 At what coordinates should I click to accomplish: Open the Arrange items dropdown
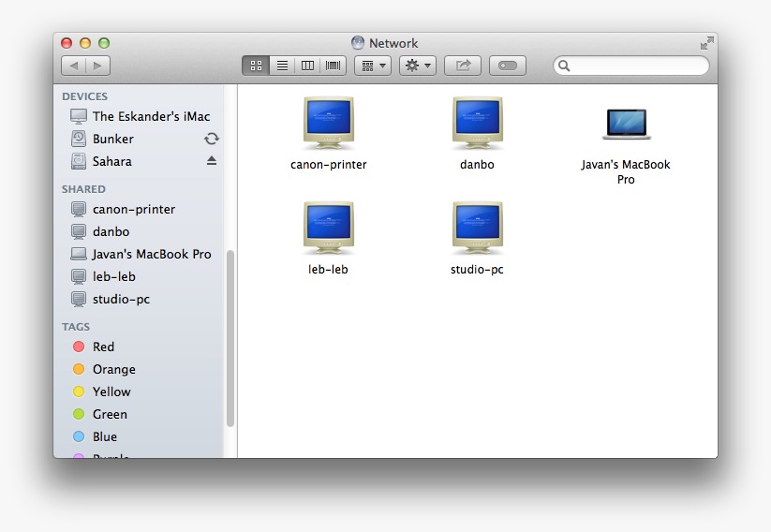[x=373, y=66]
